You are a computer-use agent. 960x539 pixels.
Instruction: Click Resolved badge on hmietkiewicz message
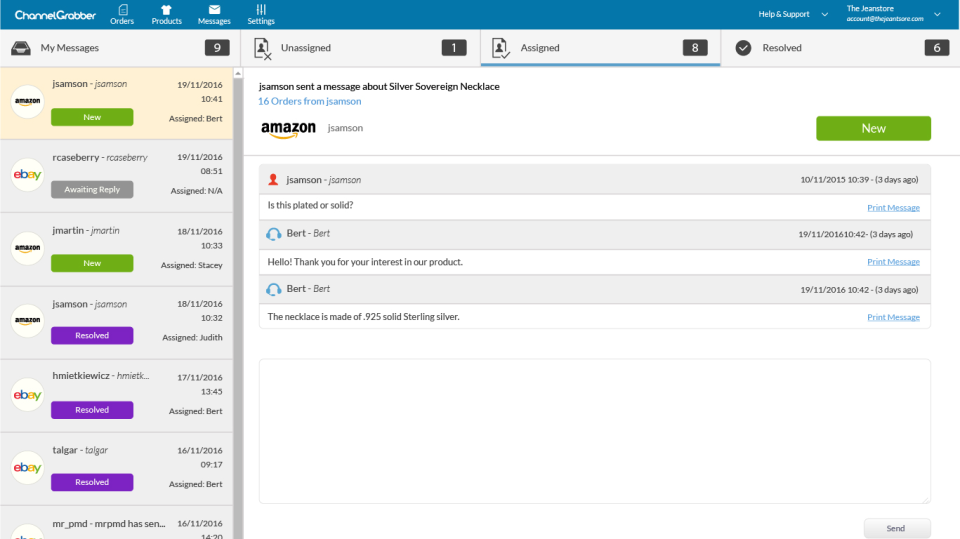pos(92,410)
